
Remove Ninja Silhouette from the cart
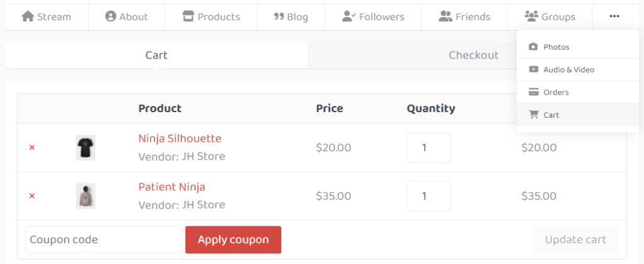point(31,147)
